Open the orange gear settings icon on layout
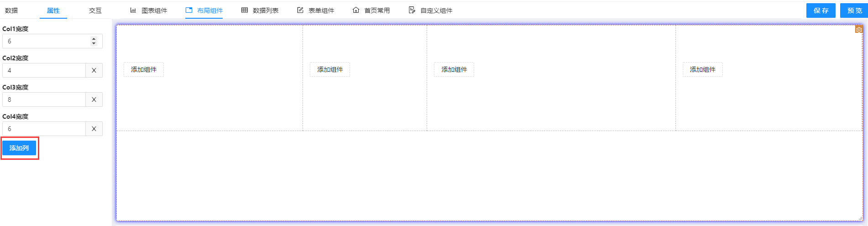868x226 pixels. (859, 29)
